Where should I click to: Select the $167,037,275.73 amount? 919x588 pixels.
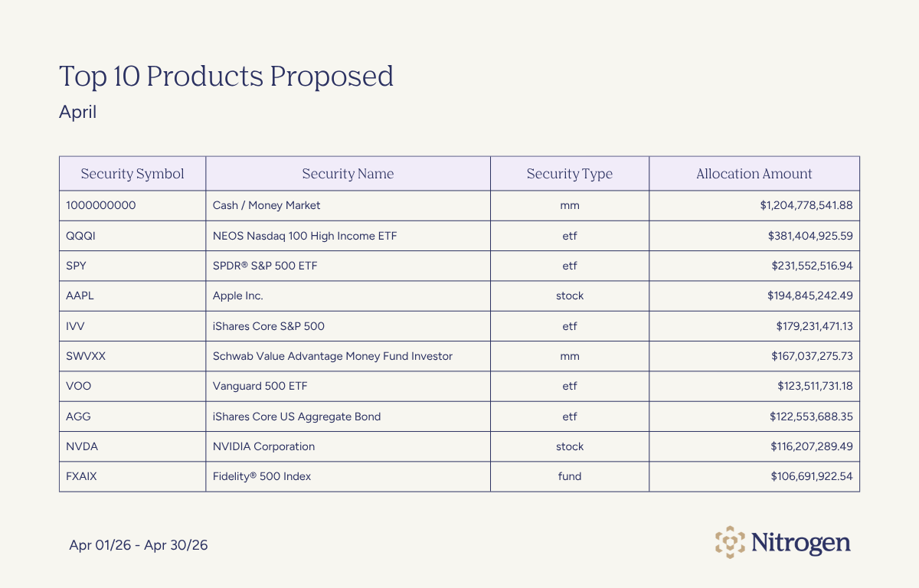(812, 356)
